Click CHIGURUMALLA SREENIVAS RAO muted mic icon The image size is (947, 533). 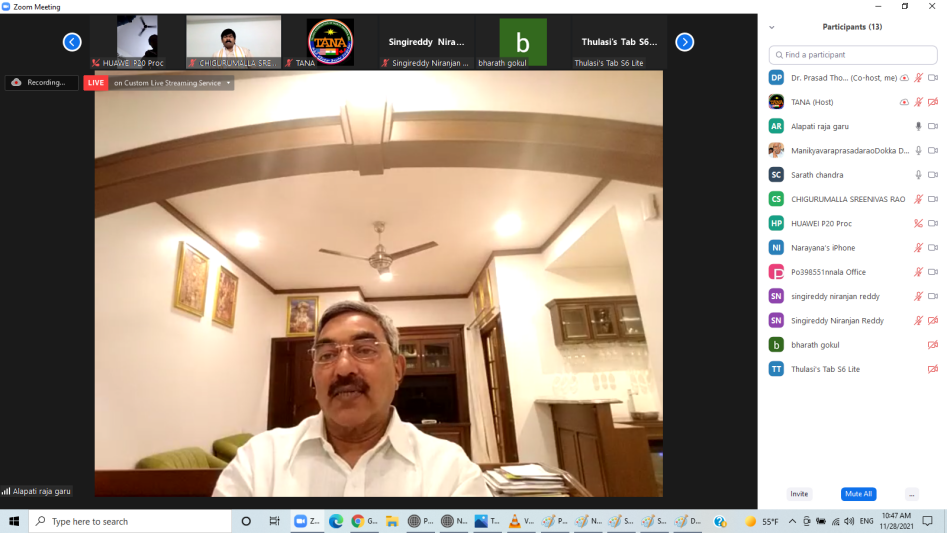[919, 199]
